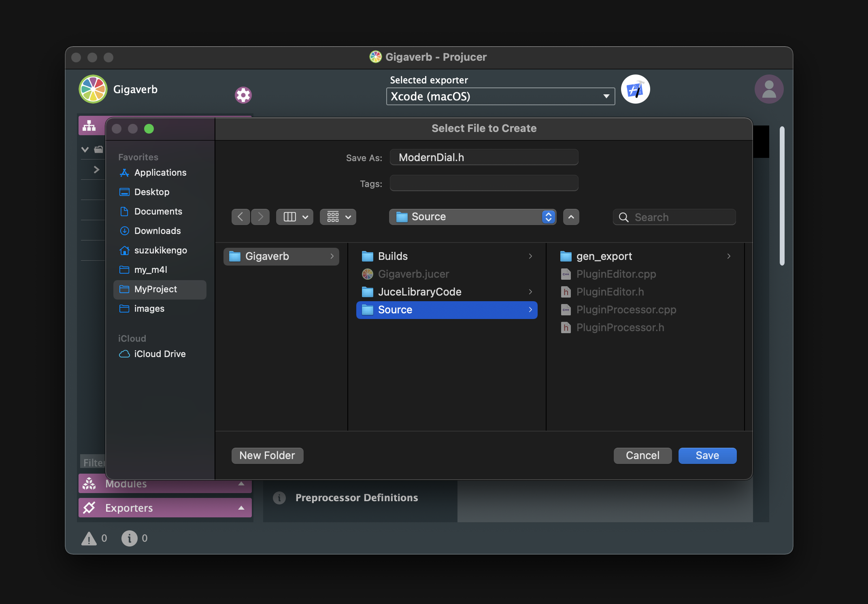The width and height of the screenshot is (868, 604).
Task: Open project settings gear icon
Action: (x=243, y=95)
